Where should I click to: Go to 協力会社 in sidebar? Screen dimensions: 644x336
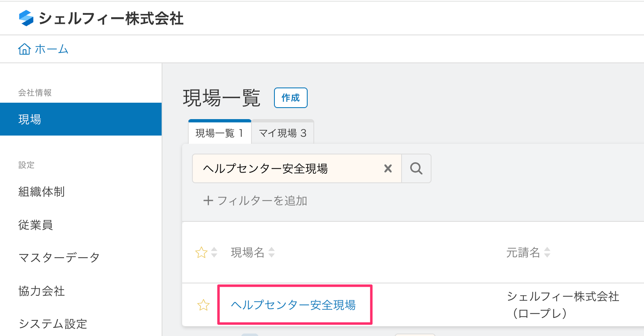coord(41,291)
